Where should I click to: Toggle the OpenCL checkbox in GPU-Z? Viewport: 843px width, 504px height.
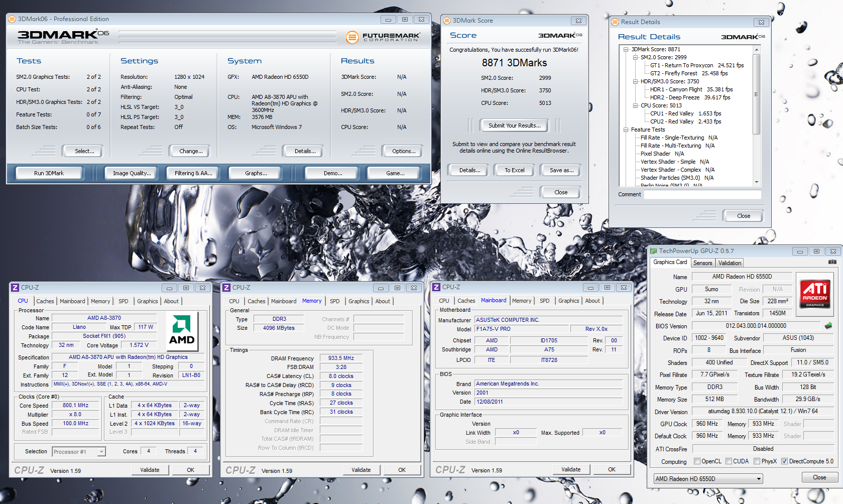click(x=697, y=461)
